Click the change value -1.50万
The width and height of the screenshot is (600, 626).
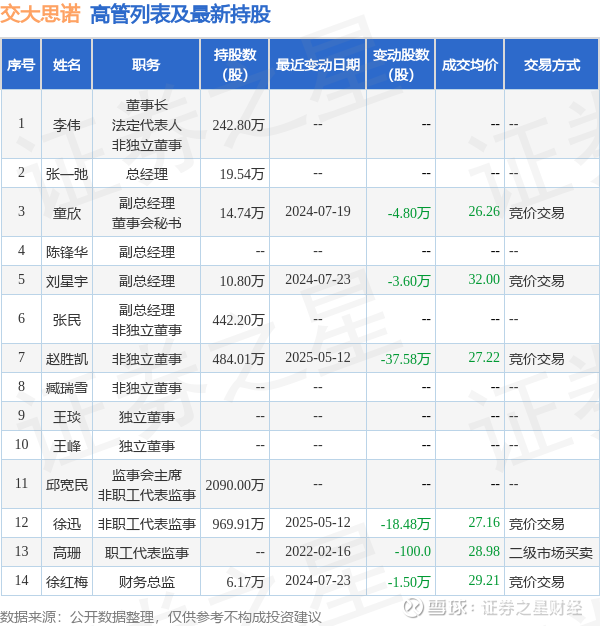(x=409, y=582)
